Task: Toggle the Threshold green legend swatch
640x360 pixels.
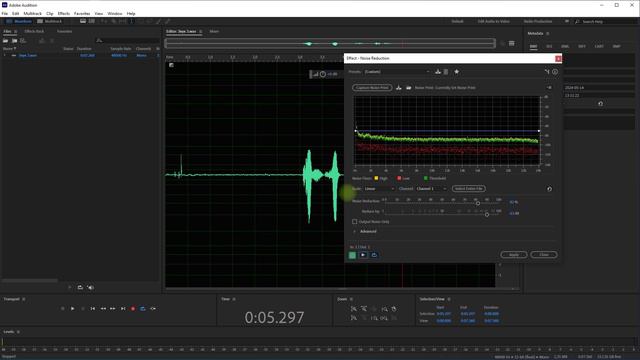Action: pyautogui.click(x=426, y=178)
